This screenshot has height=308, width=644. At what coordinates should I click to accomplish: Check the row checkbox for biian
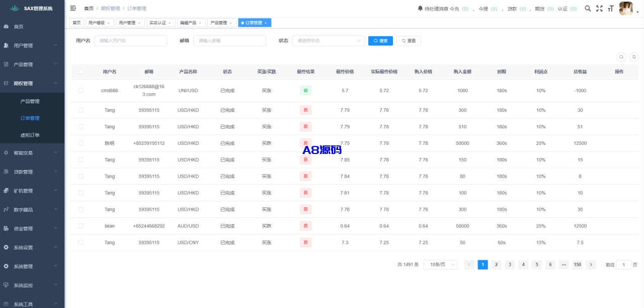pyautogui.click(x=80, y=226)
